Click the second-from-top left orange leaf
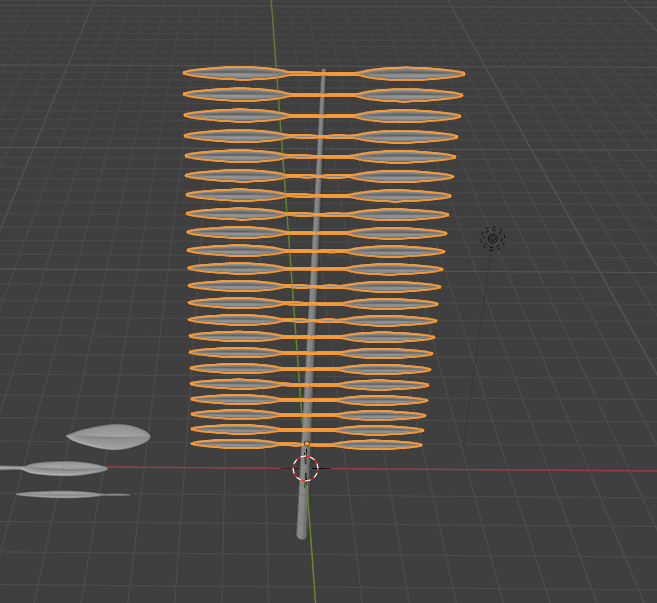The width and height of the screenshot is (657, 603). pyautogui.click(x=236, y=94)
